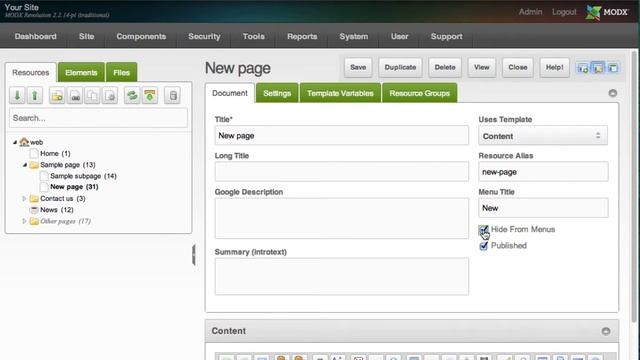Select the Resources tab
Screen dimensions: 640x360
pos(31,73)
